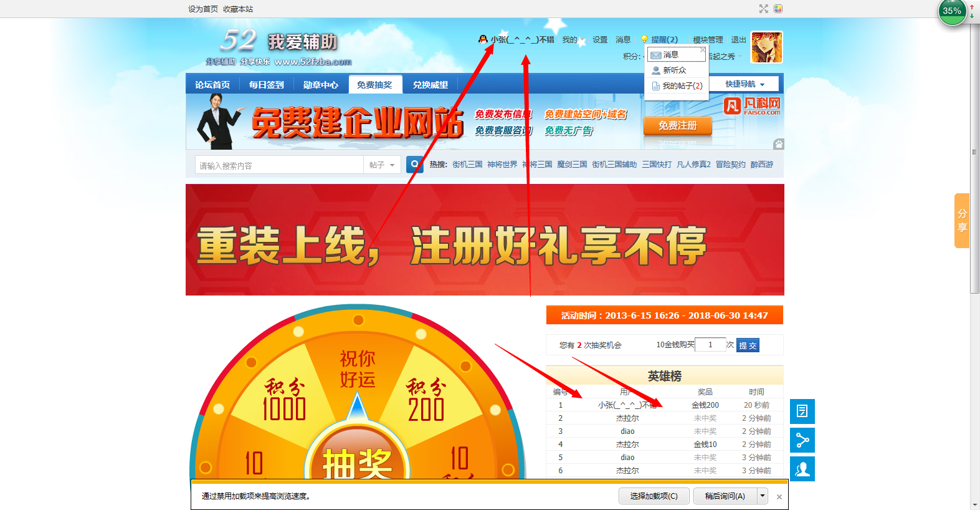Click the small paw icon on ad banner
The height and width of the screenshot is (510, 980).
point(779,145)
